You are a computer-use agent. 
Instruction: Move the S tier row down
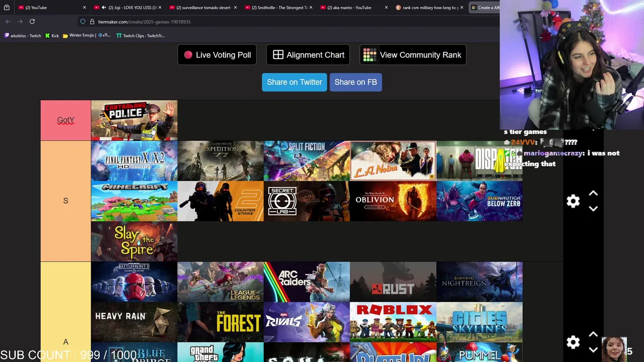[x=593, y=208]
